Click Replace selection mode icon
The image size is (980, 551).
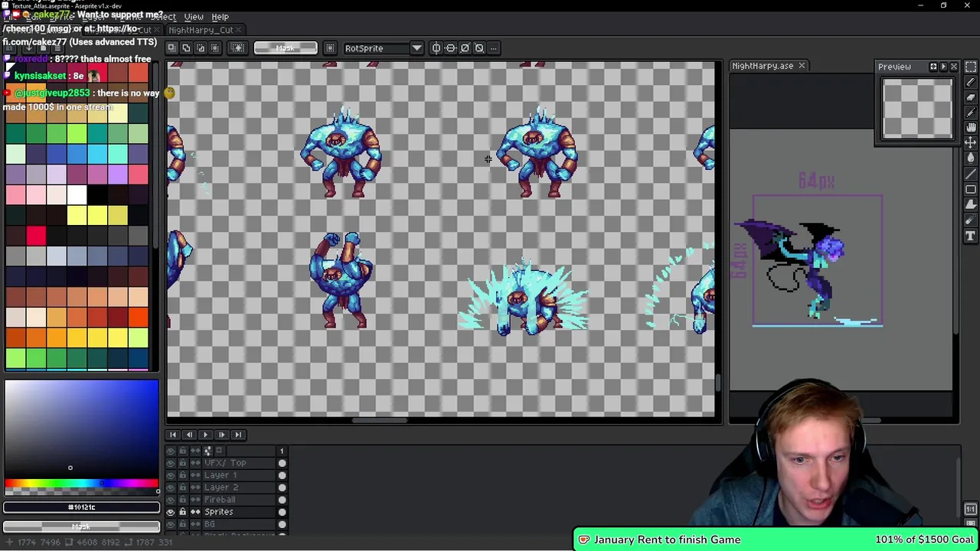click(x=171, y=47)
